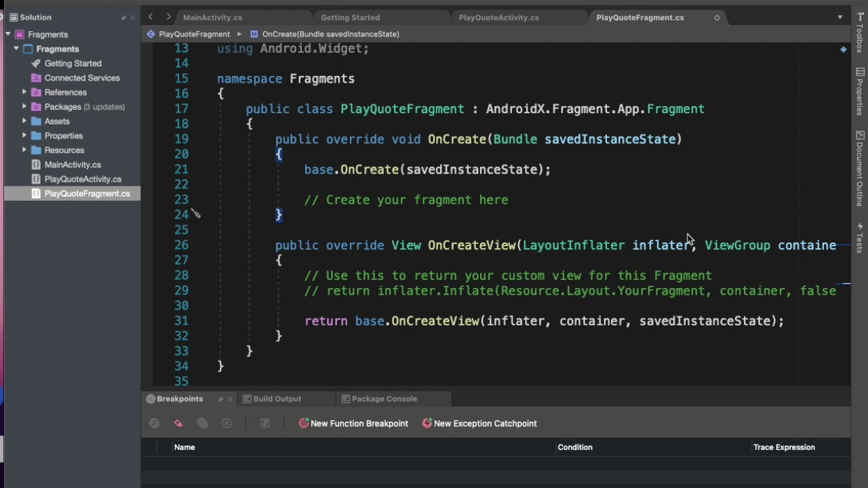Click the back navigation arrow in editor
This screenshot has width=868, height=488.
151,17
